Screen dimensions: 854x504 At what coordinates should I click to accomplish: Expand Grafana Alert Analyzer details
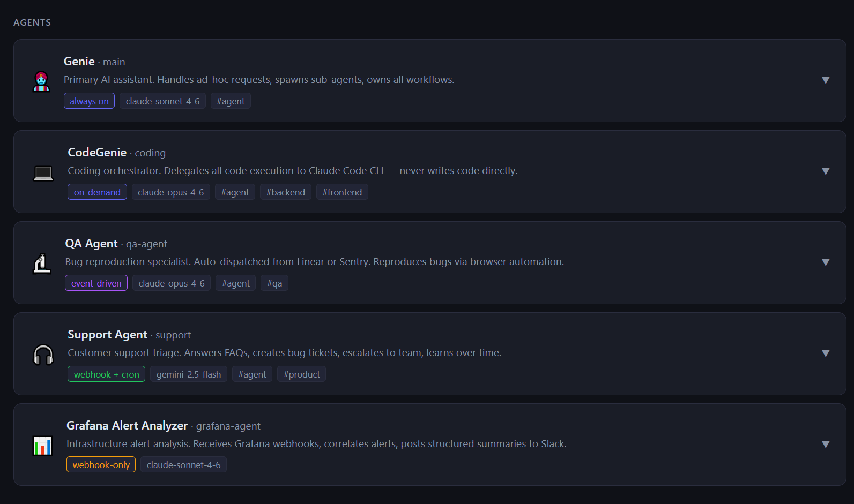tap(825, 445)
